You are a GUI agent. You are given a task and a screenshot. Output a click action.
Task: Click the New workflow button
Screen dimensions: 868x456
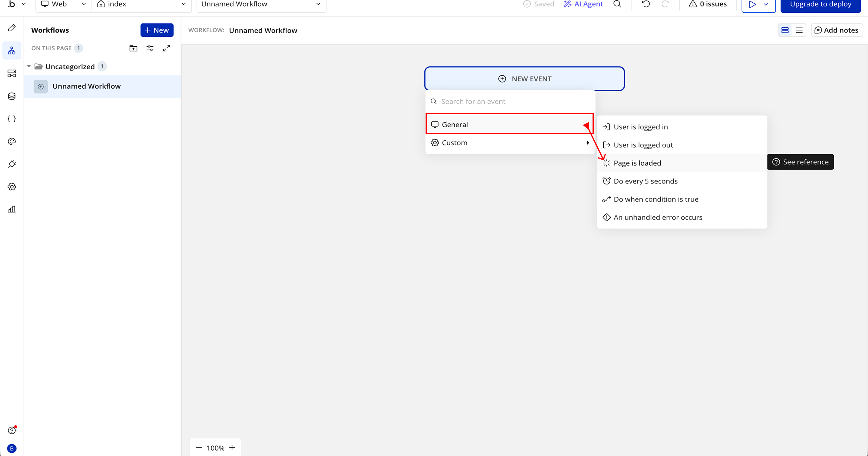click(x=157, y=30)
